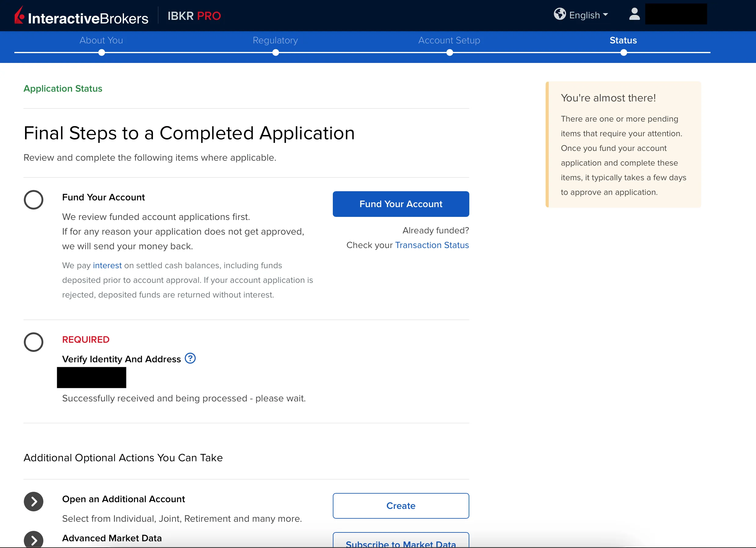Open the Transaction Status link

[x=432, y=245]
